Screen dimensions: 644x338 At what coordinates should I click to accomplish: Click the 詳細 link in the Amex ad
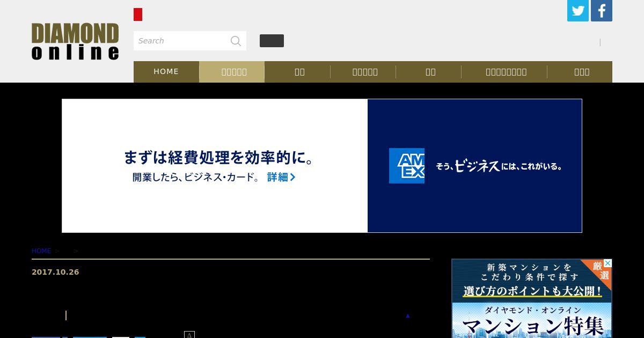(x=281, y=177)
